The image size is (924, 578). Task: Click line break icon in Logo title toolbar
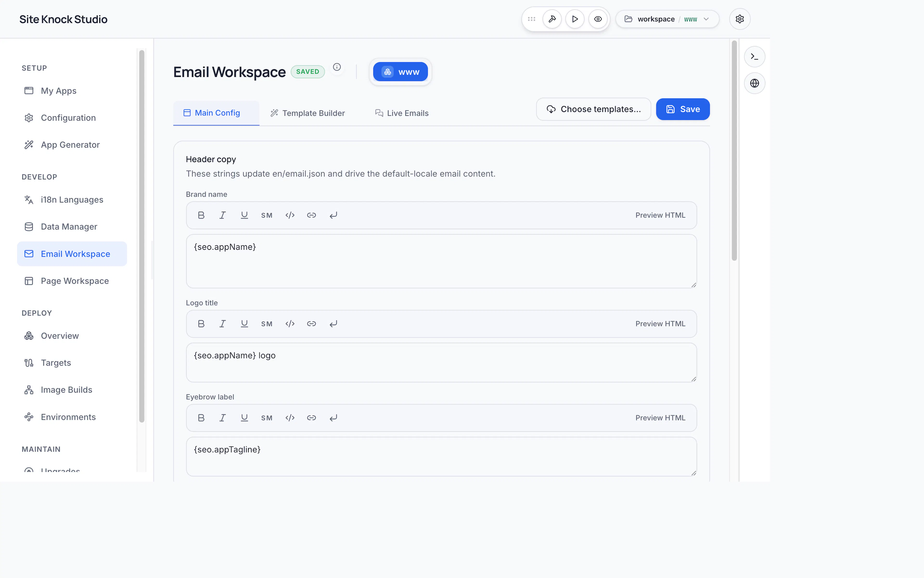click(333, 324)
